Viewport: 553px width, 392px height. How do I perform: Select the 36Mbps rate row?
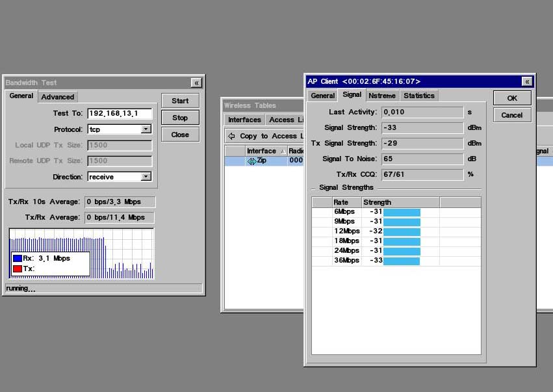point(396,261)
